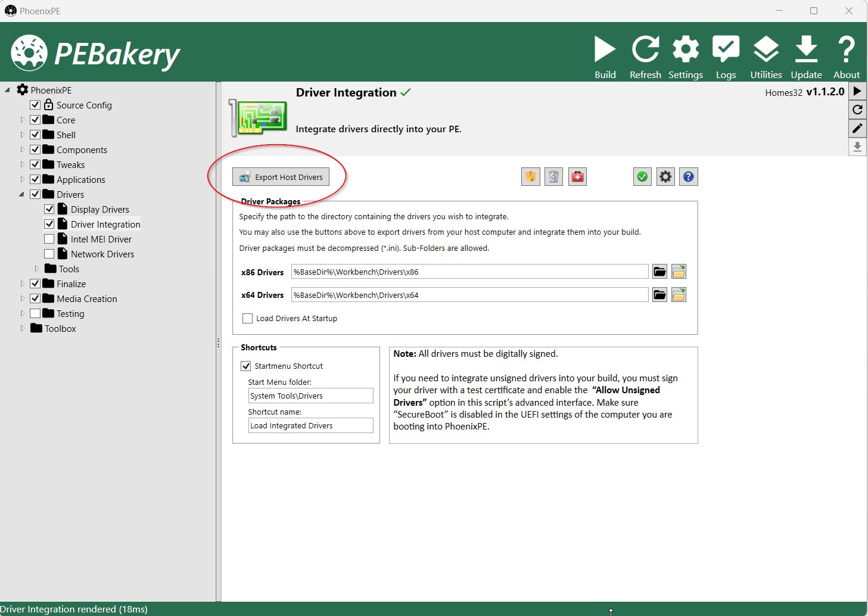Image resolution: width=868 pixels, height=616 pixels.
Task: Browse for the x64 Drivers folder
Action: click(x=659, y=295)
